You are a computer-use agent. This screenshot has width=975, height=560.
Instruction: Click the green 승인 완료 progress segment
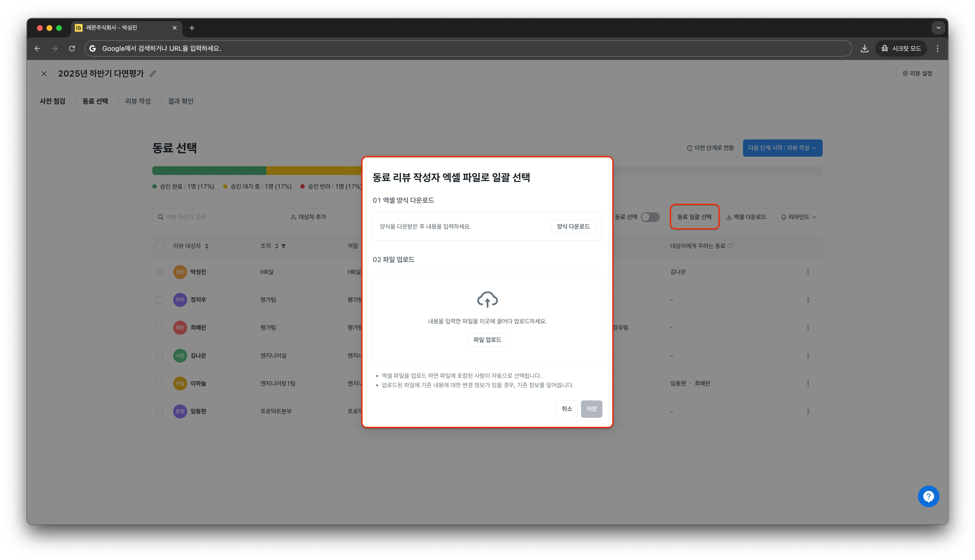(x=209, y=170)
